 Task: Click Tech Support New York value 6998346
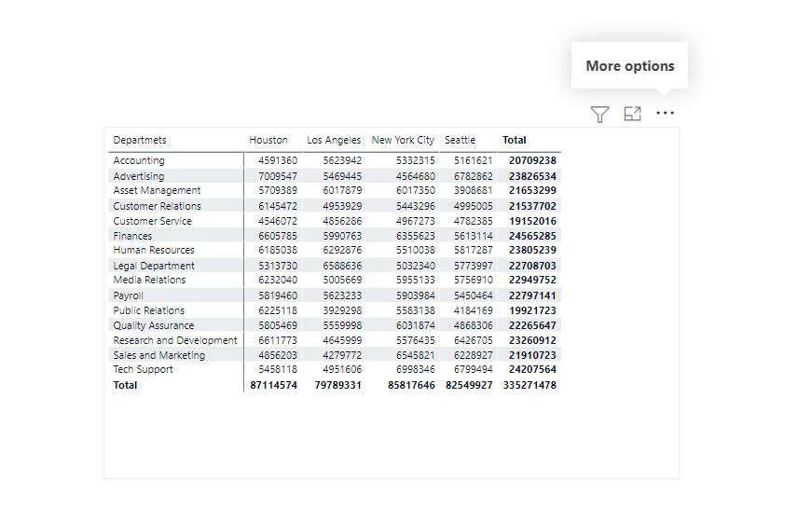point(415,370)
